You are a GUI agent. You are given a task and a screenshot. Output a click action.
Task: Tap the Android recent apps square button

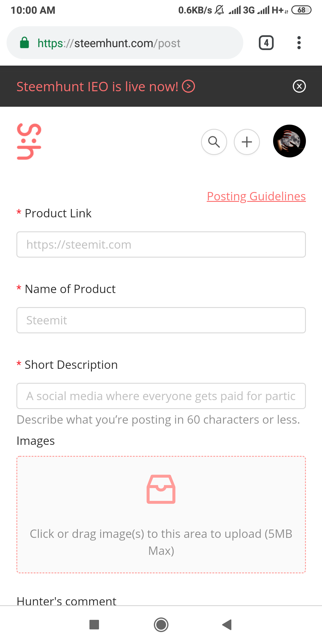tap(94, 625)
